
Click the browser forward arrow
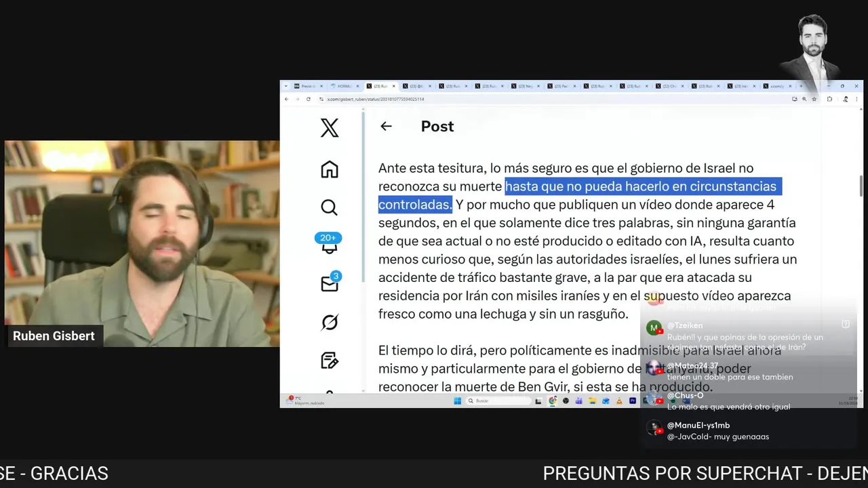(x=297, y=99)
